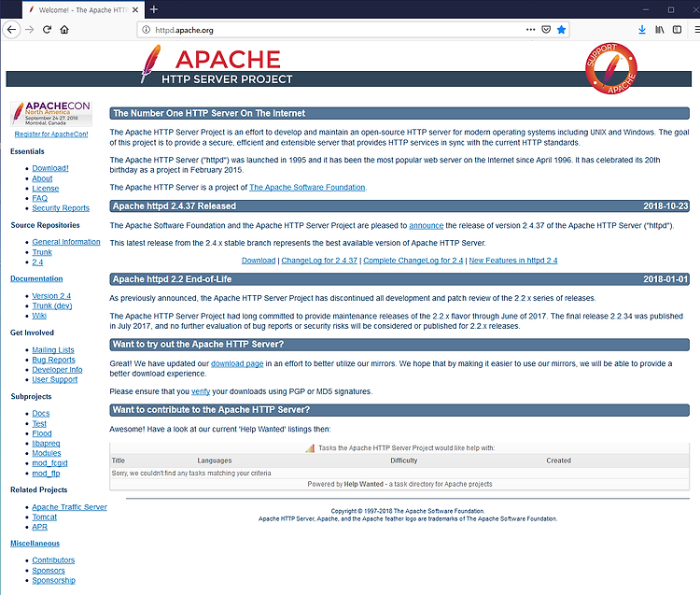Open the APR link
The image size is (700, 595).
(40, 527)
